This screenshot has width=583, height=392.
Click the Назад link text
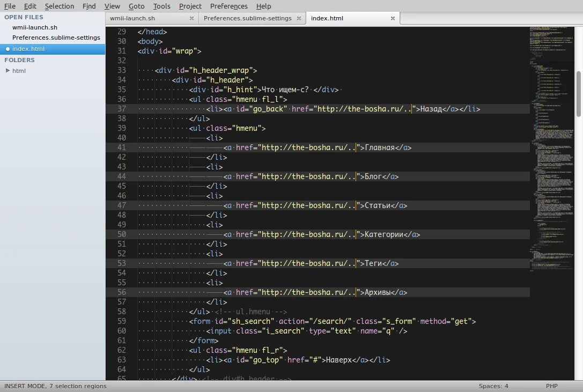[431, 109]
